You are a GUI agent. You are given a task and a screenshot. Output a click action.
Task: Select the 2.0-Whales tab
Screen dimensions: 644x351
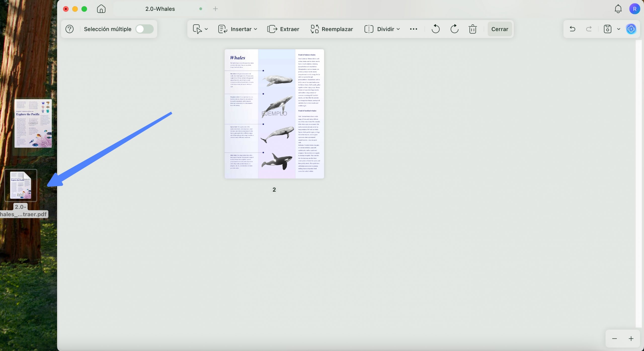click(x=160, y=9)
